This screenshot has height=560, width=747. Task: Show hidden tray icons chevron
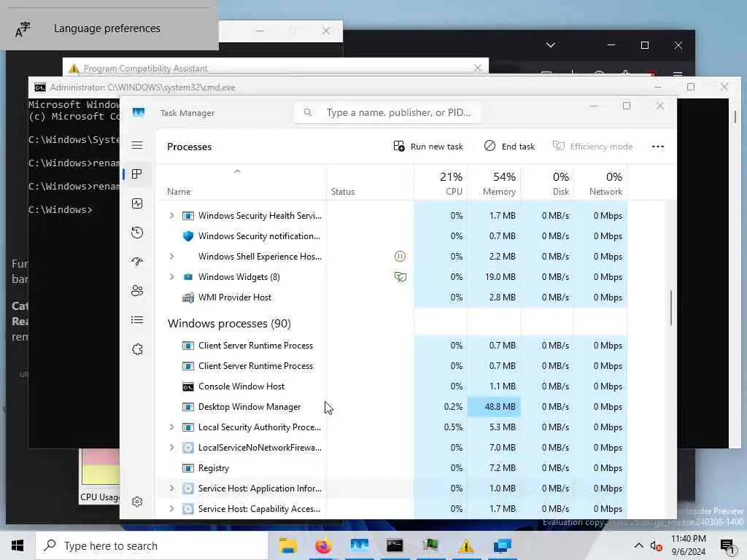[639, 545]
